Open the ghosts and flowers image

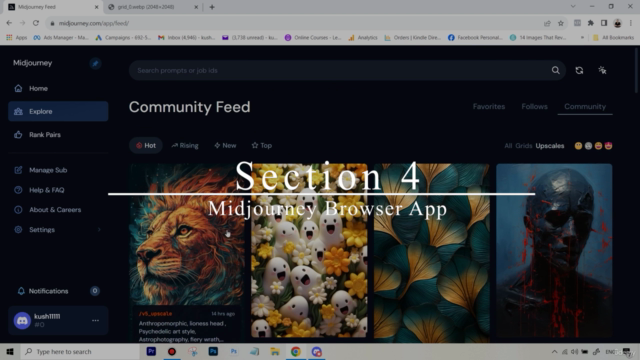pos(309,251)
